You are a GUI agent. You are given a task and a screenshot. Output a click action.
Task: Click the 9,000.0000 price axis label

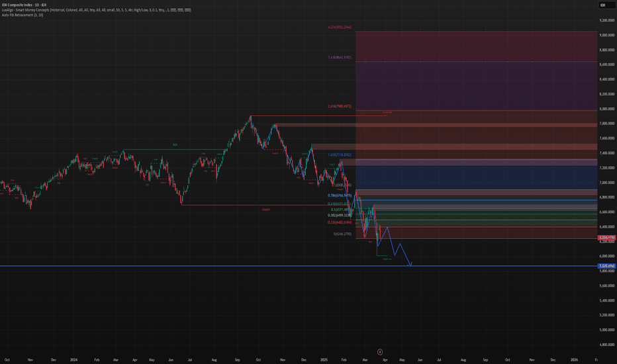(x=607, y=35)
